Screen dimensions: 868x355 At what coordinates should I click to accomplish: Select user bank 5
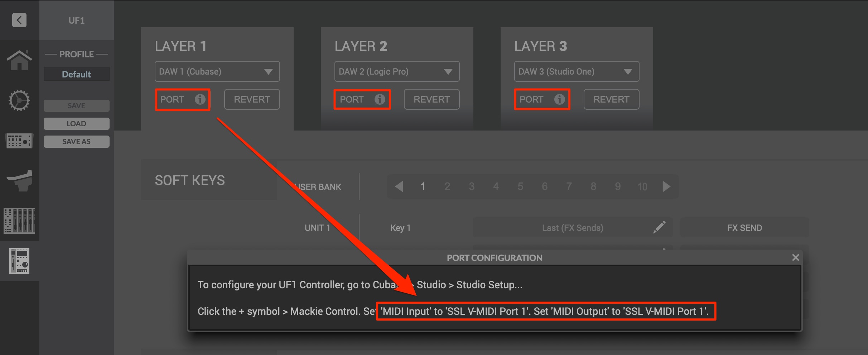click(520, 186)
